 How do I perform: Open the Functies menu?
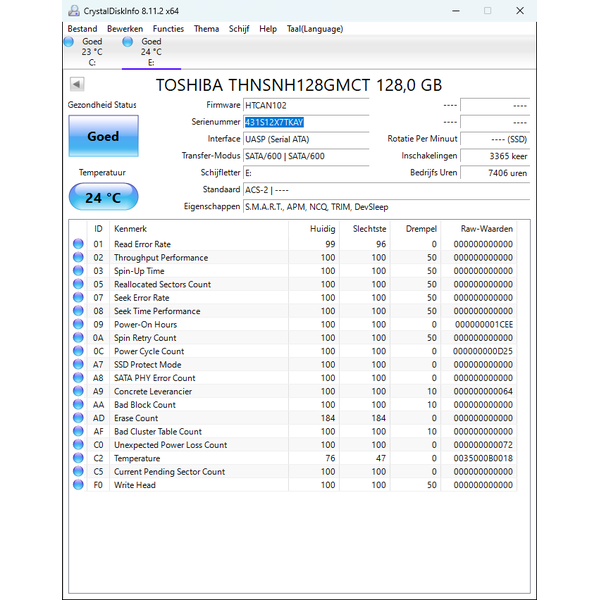click(x=168, y=29)
